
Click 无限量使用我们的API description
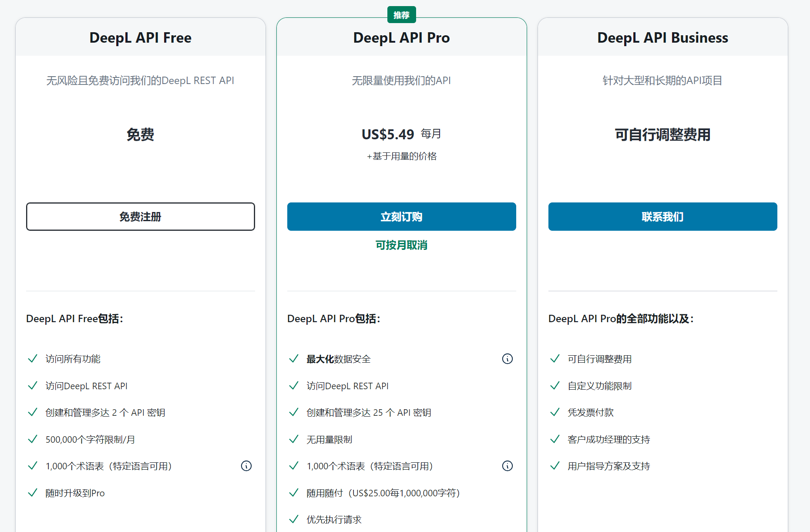[402, 81]
